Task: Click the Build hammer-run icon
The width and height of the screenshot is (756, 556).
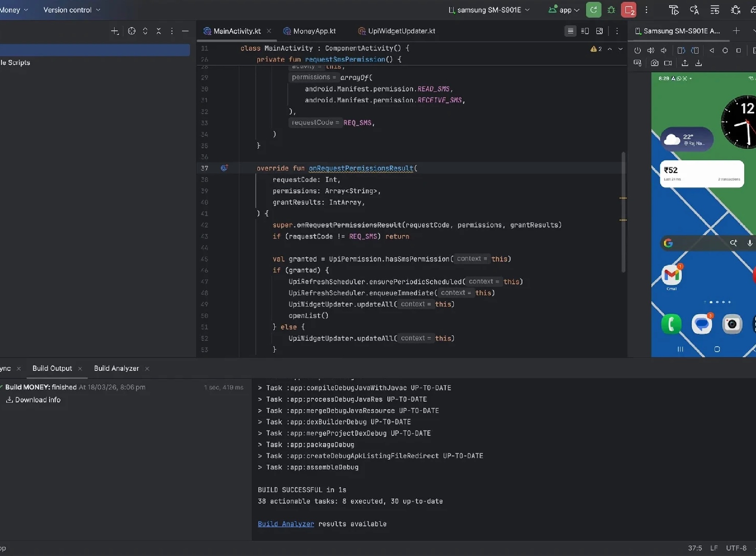Action: [674, 10]
